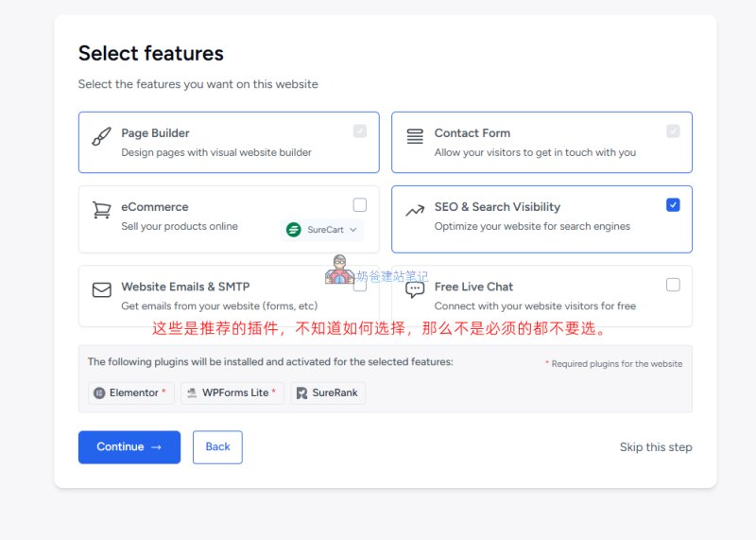This screenshot has height=540, width=756.
Task: Click the SureRank plugin tag
Action: [x=328, y=392]
